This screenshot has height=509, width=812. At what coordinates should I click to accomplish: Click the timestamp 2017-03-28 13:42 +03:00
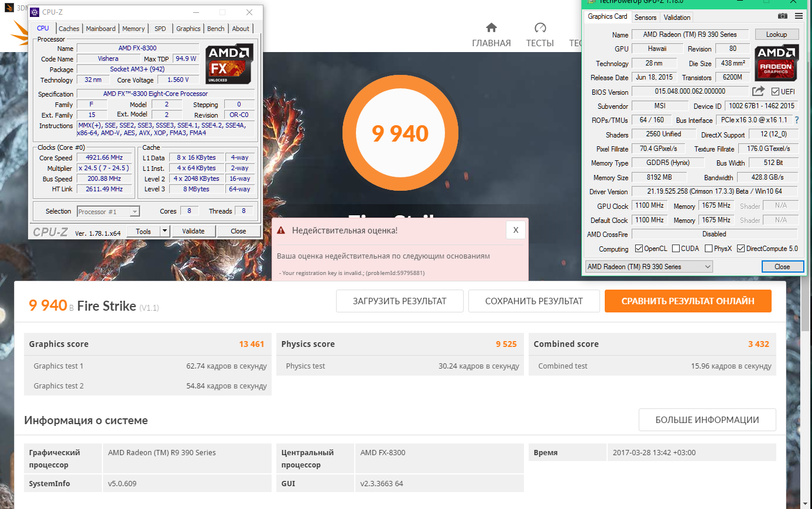(x=654, y=453)
